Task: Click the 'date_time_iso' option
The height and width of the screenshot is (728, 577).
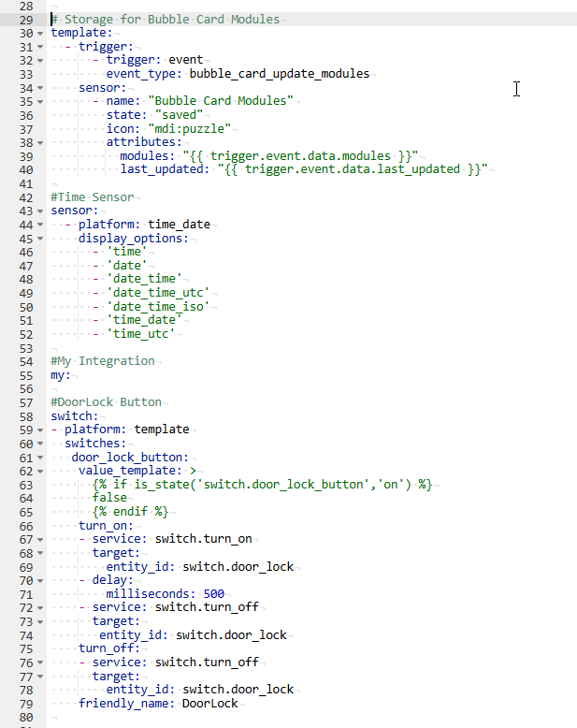Action: coord(158,307)
